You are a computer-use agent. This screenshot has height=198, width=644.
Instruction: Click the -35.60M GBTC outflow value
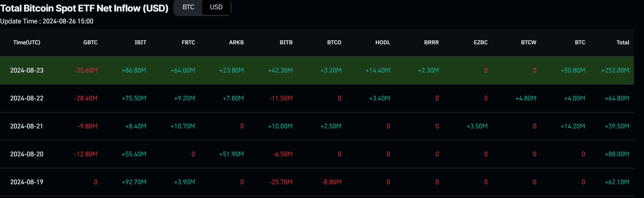point(86,70)
